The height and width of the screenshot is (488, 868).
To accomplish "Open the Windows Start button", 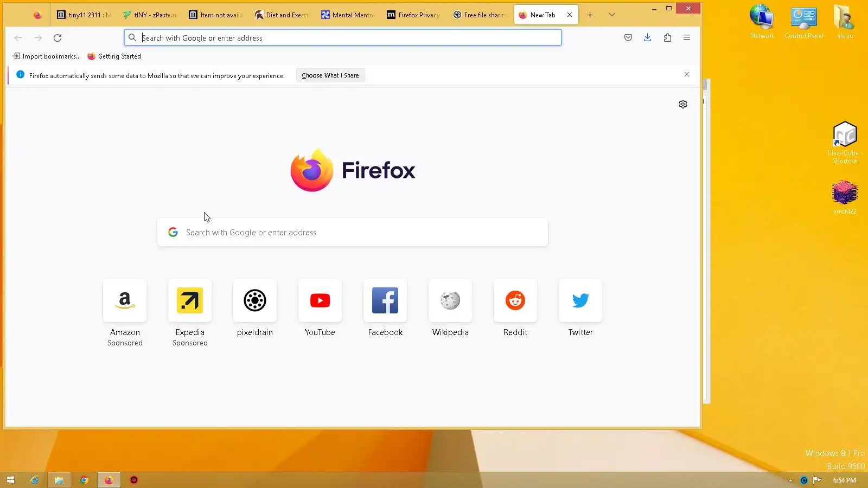I will pyautogui.click(x=10, y=480).
